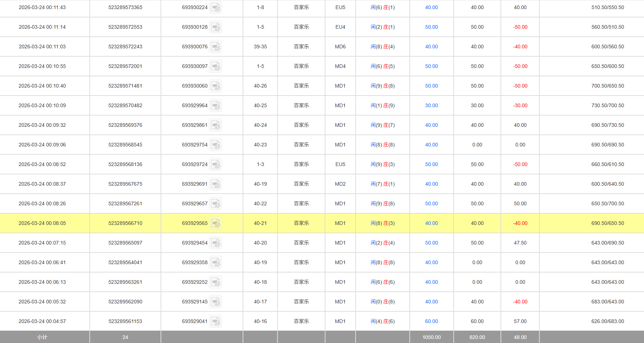
Task: Click the film icon beside 693930060
Action: 215,86
